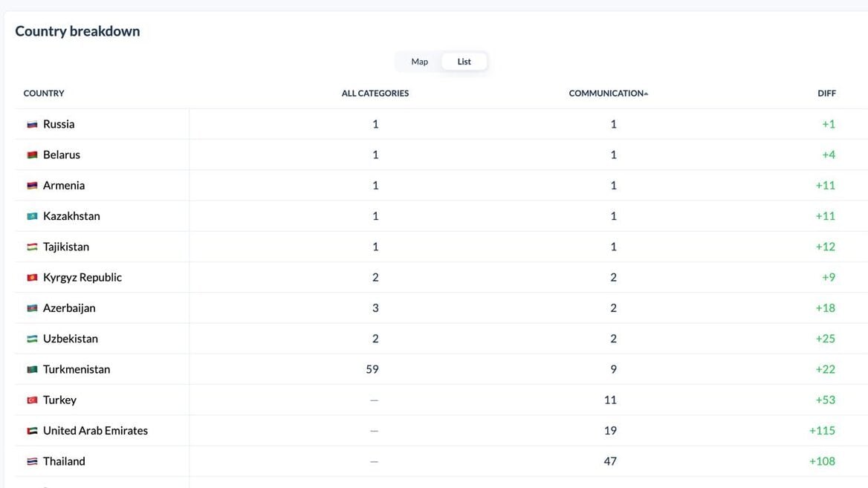The height and width of the screenshot is (488, 868).
Task: Sort by Communication column arrow
Action: pos(646,94)
